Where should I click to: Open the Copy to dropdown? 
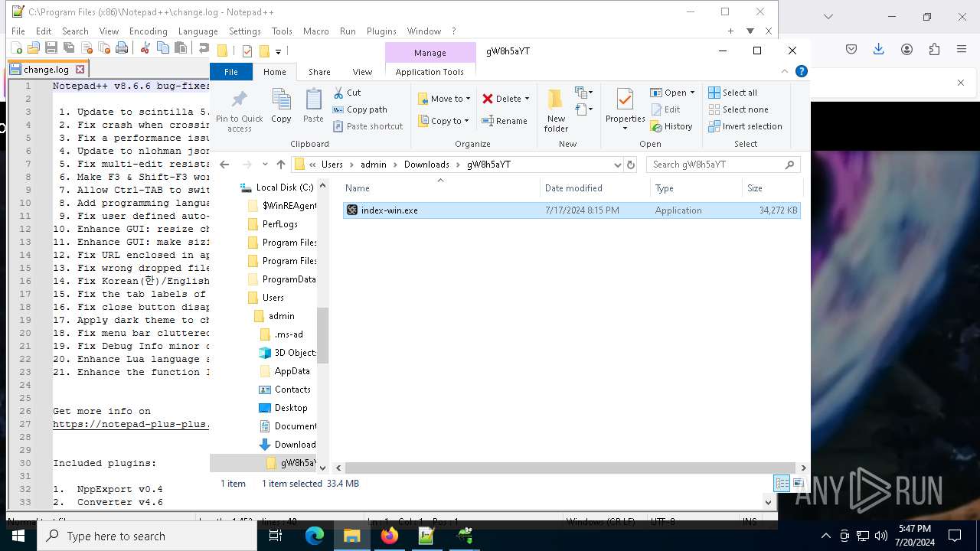point(444,120)
